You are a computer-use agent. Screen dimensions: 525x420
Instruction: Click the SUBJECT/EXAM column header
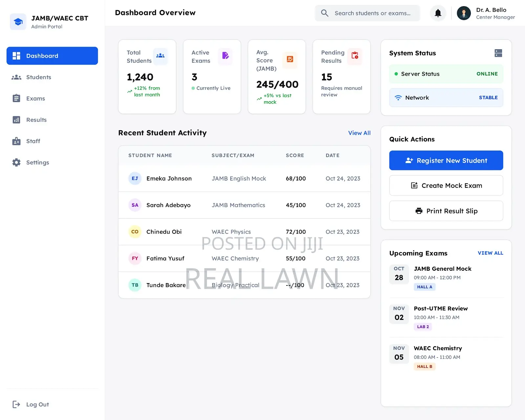click(x=233, y=155)
